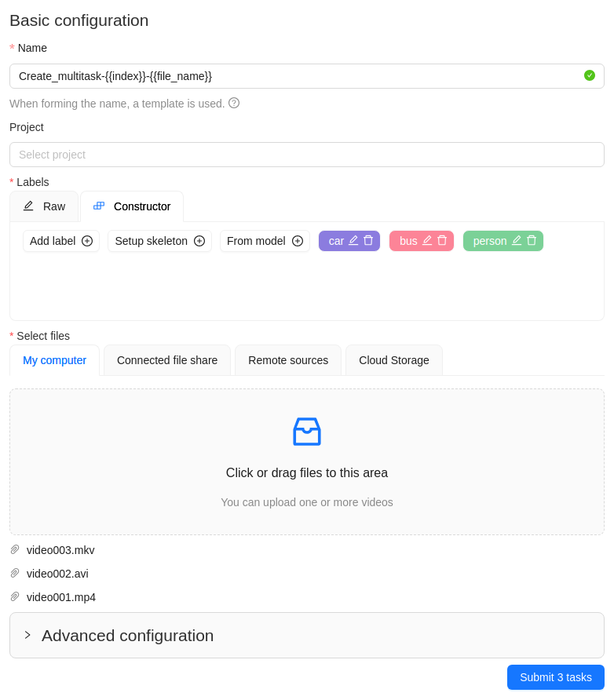Screen dimensions: 614x700
Task: Click the edit pencil icon on car label
Action: click(x=353, y=240)
